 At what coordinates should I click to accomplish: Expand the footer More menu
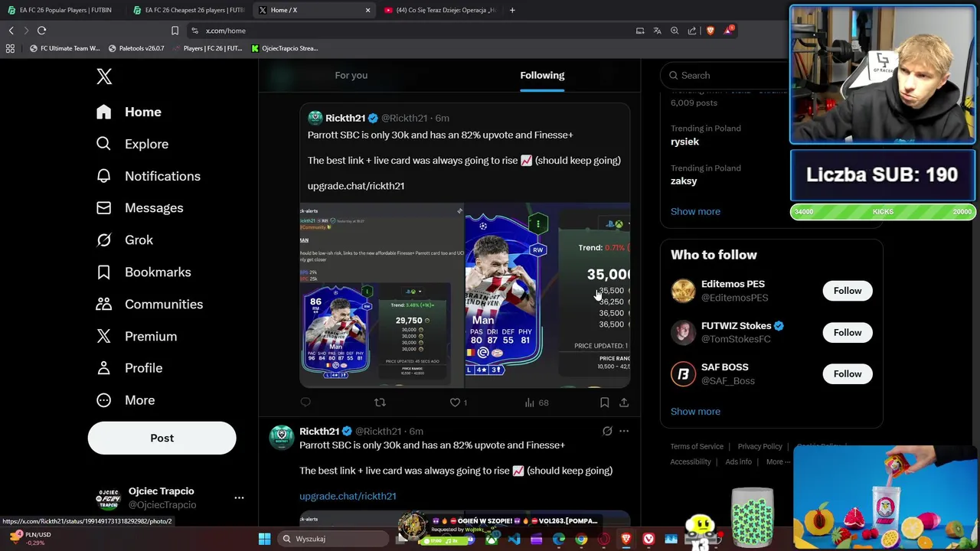click(778, 461)
